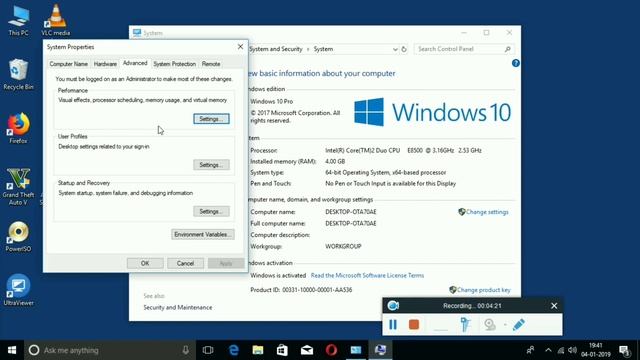
Task: Open Task View on the taskbar
Action: coord(208,350)
